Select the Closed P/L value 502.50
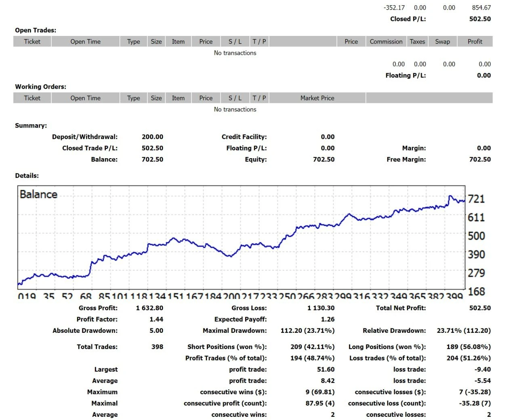 [480, 19]
